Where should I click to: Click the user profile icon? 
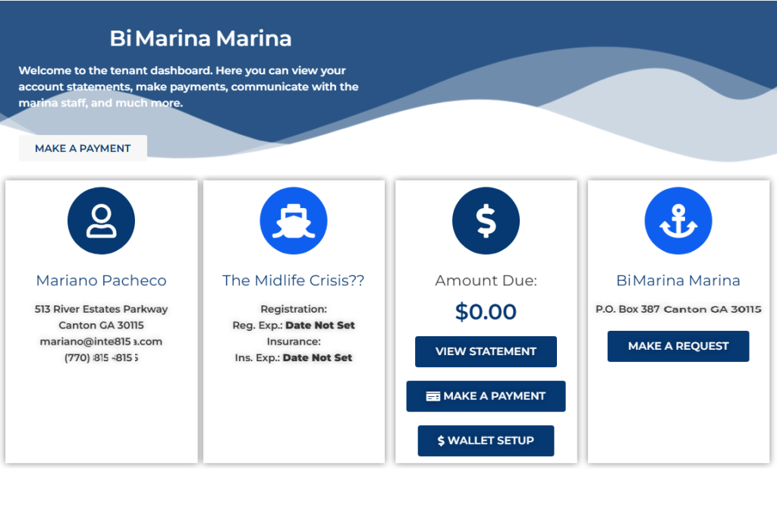tap(101, 221)
